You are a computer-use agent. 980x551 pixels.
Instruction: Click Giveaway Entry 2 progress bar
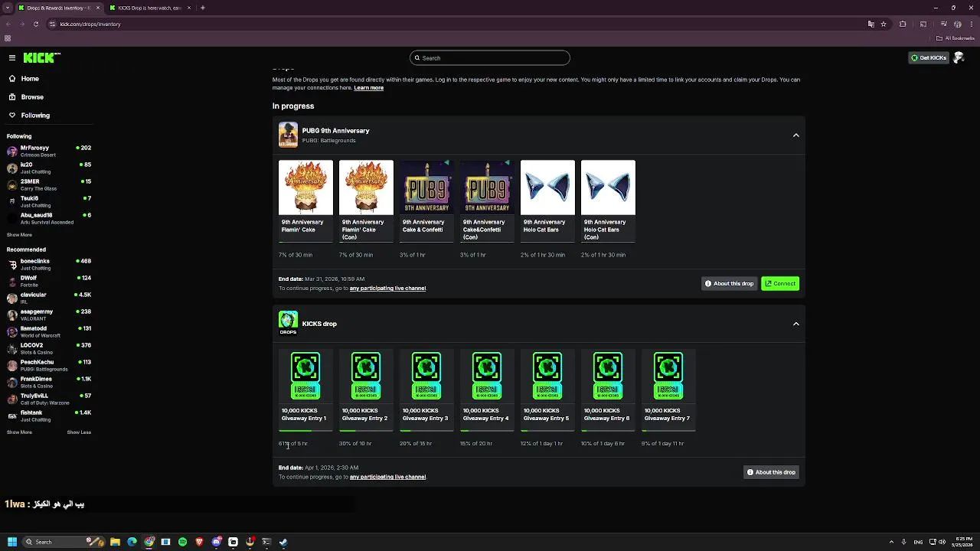[366, 431]
